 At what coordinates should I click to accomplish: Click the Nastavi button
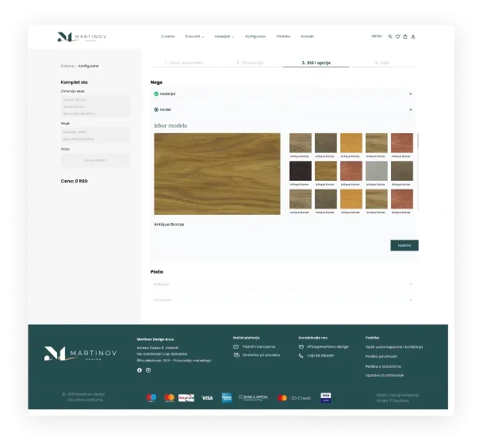[x=404, y=245]
